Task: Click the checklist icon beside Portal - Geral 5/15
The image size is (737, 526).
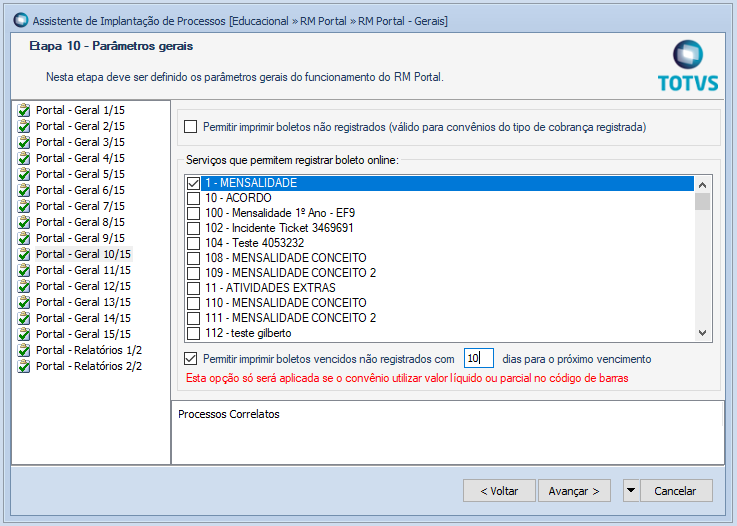Action: click(x=24, y=174)
